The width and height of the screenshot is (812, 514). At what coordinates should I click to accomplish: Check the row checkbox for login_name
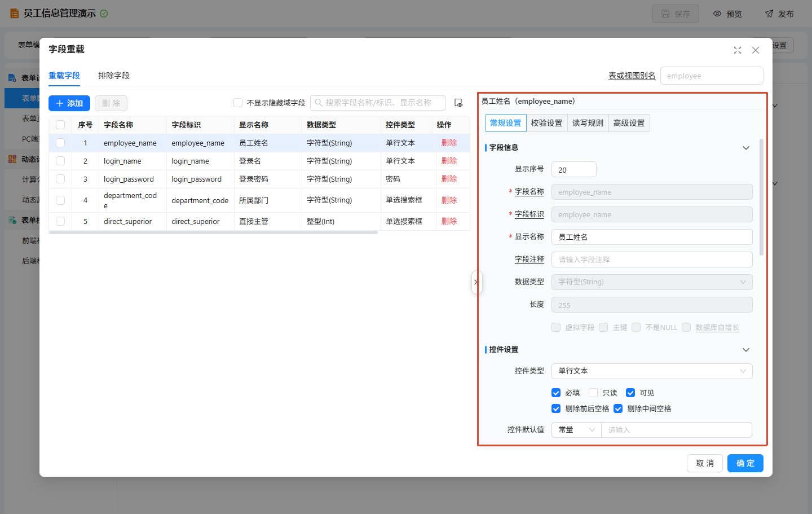coord(60,161)
